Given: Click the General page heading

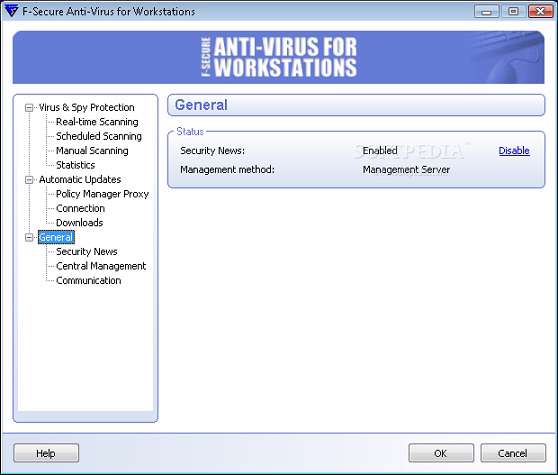Looking at the screenshot, I should click(201, 105).
